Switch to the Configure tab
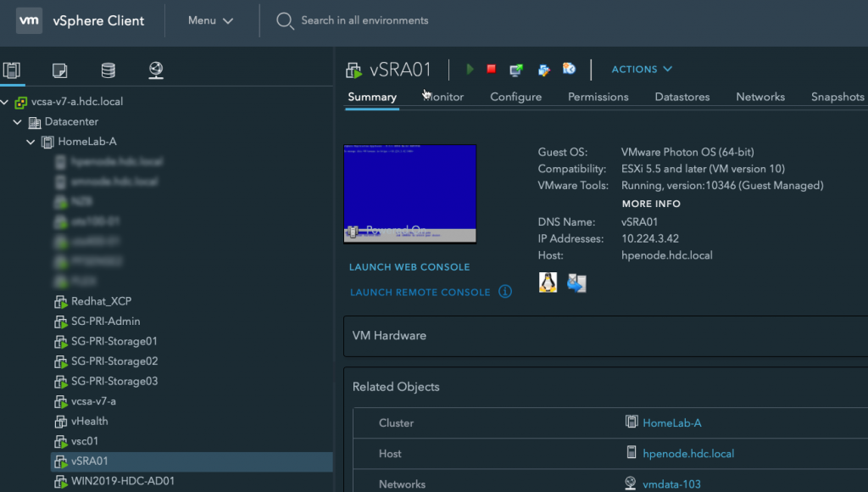 (516, 97)
